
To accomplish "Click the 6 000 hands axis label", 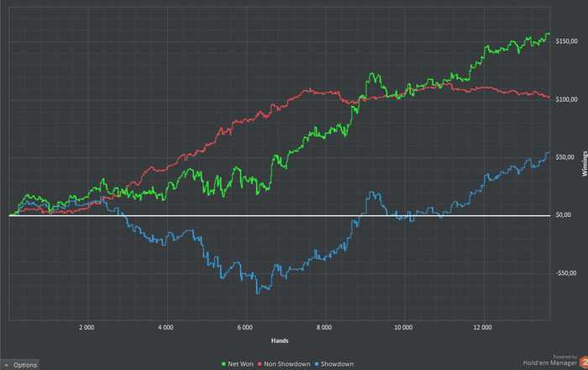I will click(245, 328).
